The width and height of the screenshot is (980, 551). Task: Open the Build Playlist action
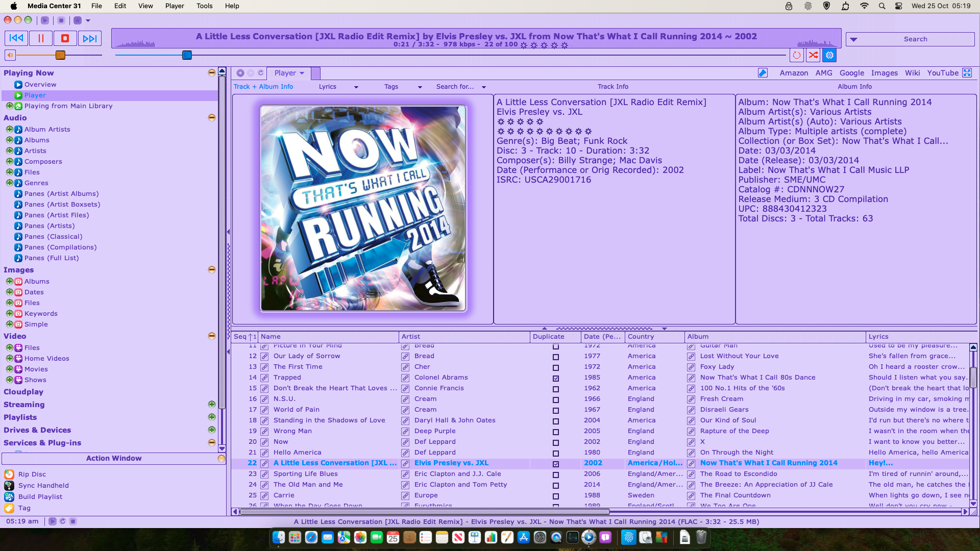click(x=40, y=497)
